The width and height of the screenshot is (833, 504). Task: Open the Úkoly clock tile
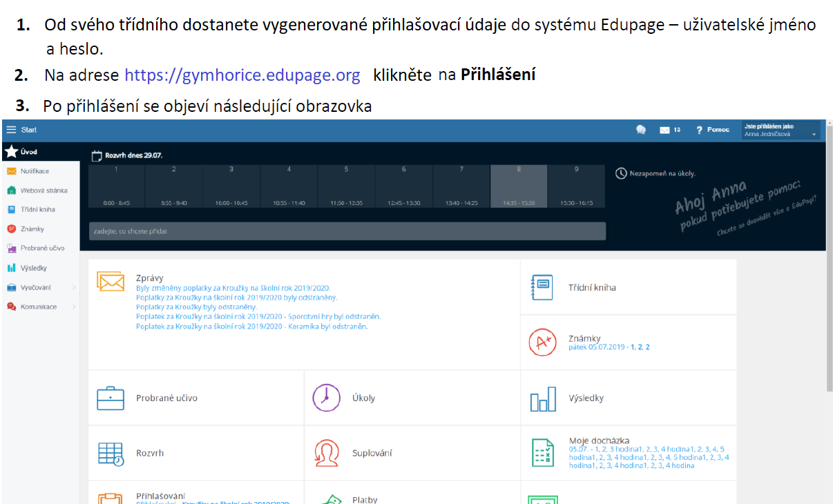coord(412,398)
